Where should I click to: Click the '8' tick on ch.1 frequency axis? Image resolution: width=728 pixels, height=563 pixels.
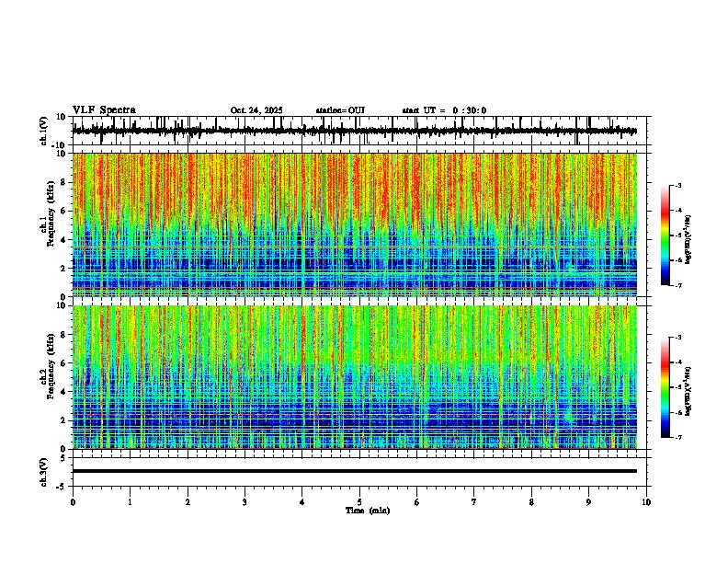64,182
